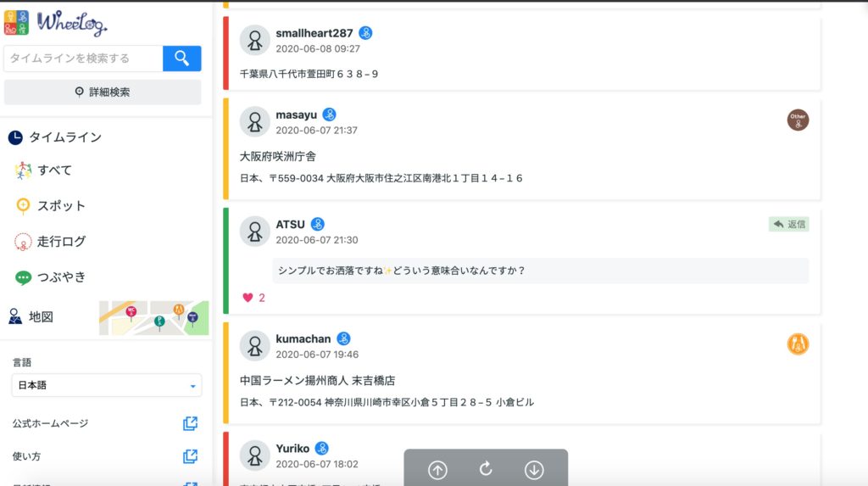Viewport: 868px width, 486px height.
Task: Click the blue search magnifier button
Action: [x=181, y=59]
